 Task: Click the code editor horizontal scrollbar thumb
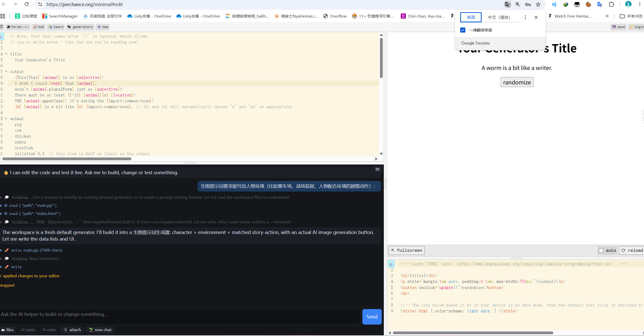[67, 159]
